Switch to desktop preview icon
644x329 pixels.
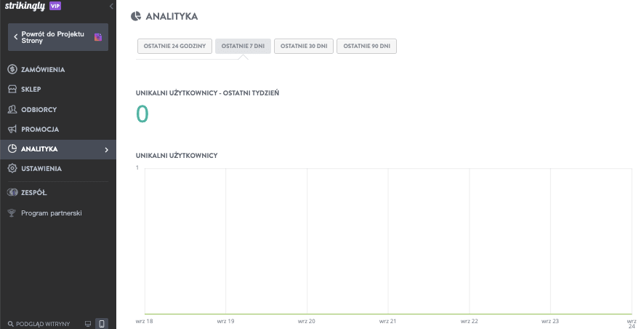(x=87, y=324)
